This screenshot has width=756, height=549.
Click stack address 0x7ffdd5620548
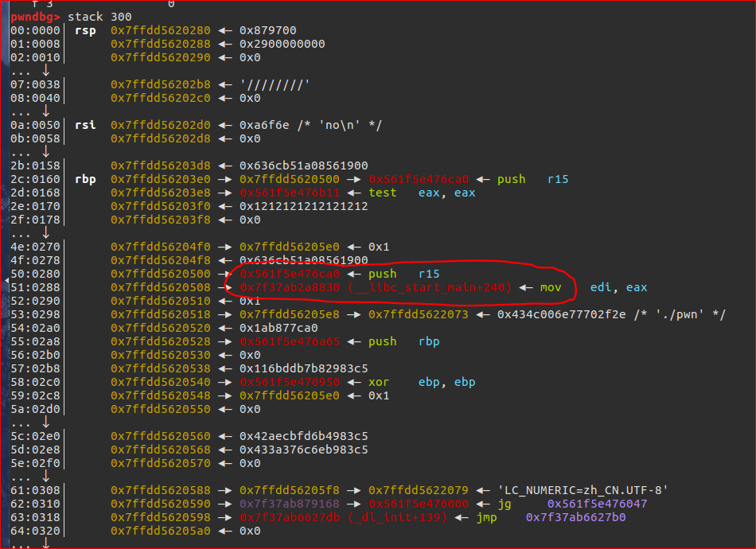click(x=161, y=395)
